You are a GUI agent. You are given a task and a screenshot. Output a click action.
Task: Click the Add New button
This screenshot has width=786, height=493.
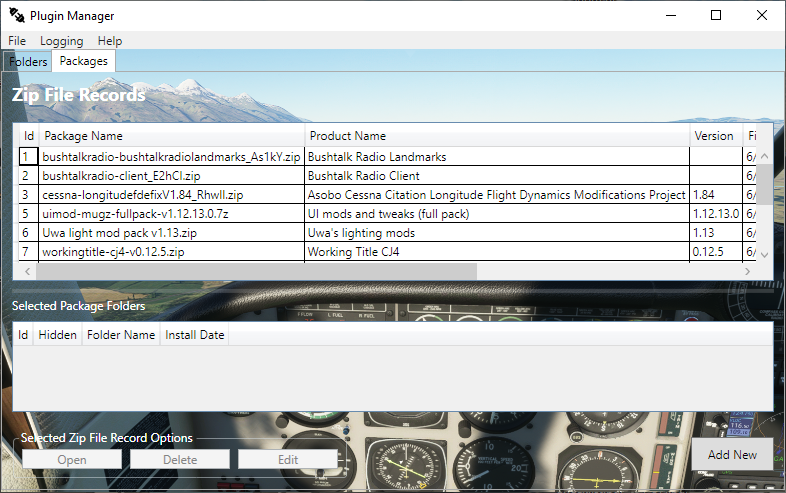click(732, 454)
